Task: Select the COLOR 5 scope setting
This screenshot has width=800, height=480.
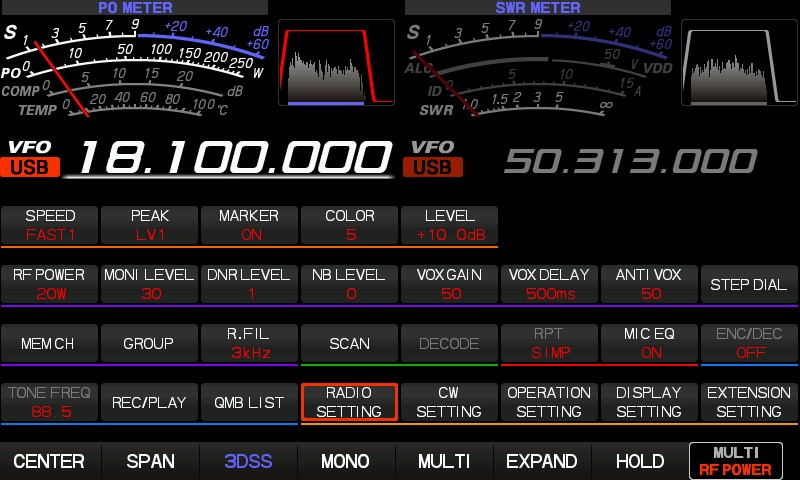Action: 349,225
